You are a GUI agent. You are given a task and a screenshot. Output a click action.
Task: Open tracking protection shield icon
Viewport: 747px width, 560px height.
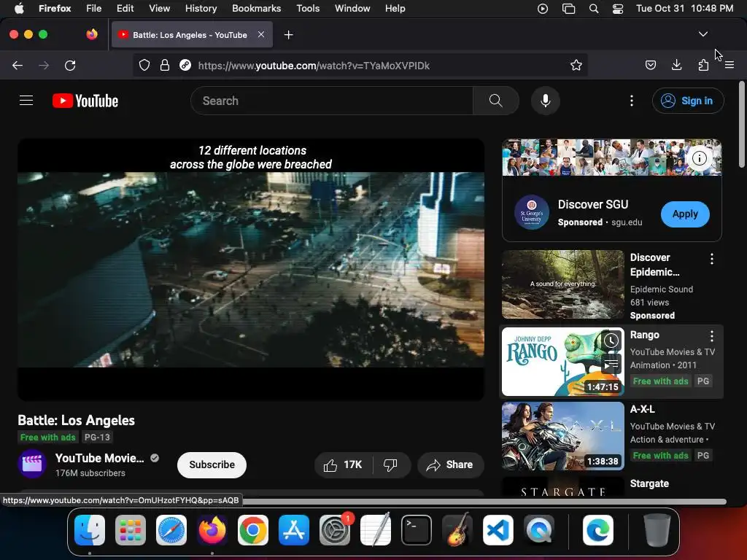pyautogui.click(x=144, y=65)
